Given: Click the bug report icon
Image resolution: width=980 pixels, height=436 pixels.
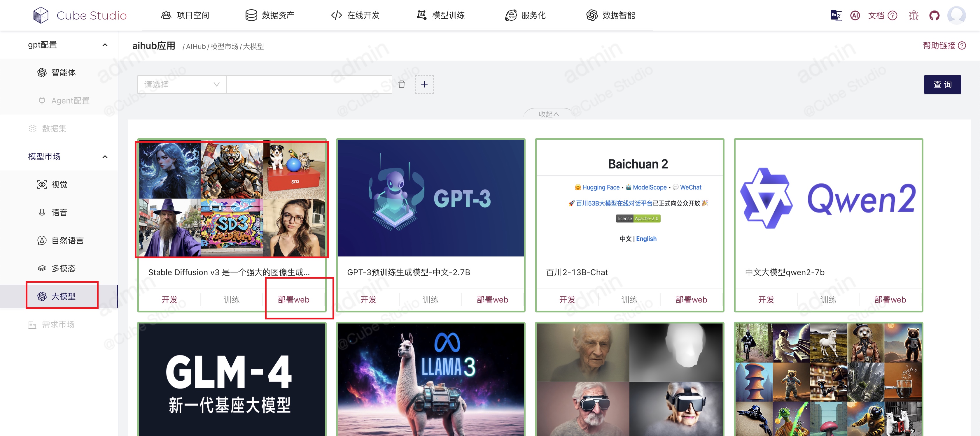Looking at the screenshot, I should 914,15.
